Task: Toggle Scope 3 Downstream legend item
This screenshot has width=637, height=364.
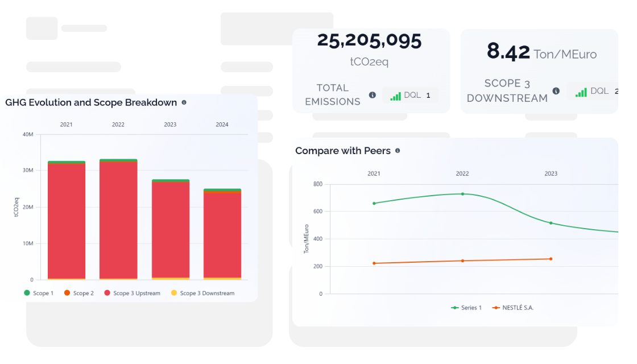Action: [x=202, y=293]
